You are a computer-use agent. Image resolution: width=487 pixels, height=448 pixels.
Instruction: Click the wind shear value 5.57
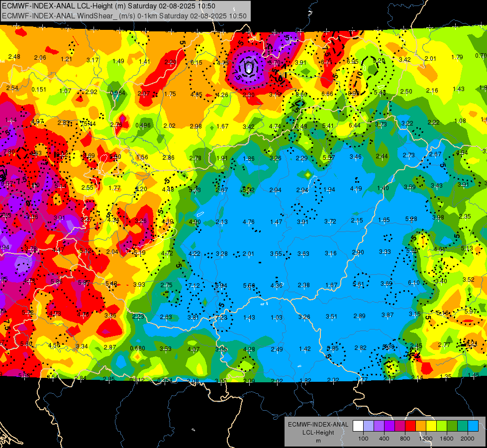(329, 158)
